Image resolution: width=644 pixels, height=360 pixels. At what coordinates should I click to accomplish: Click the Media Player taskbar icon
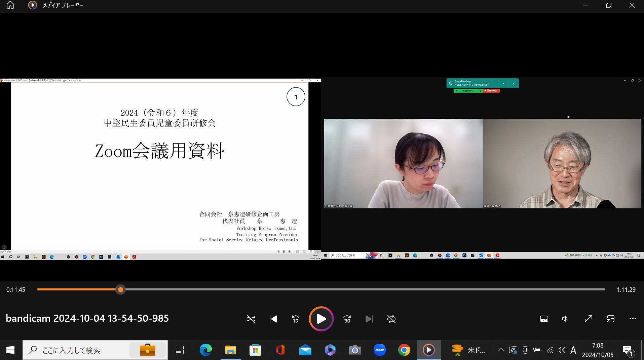click(429, 350)
